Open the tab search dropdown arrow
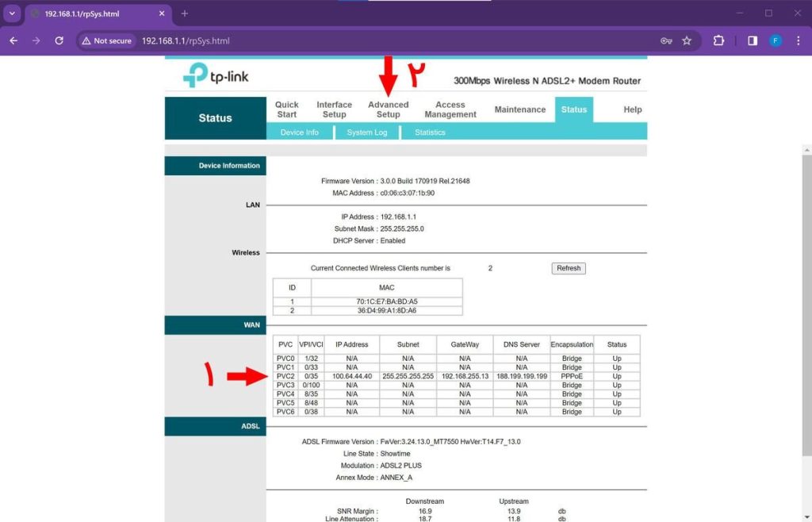This screenshot has width=812, height=522. click(12, 13)
